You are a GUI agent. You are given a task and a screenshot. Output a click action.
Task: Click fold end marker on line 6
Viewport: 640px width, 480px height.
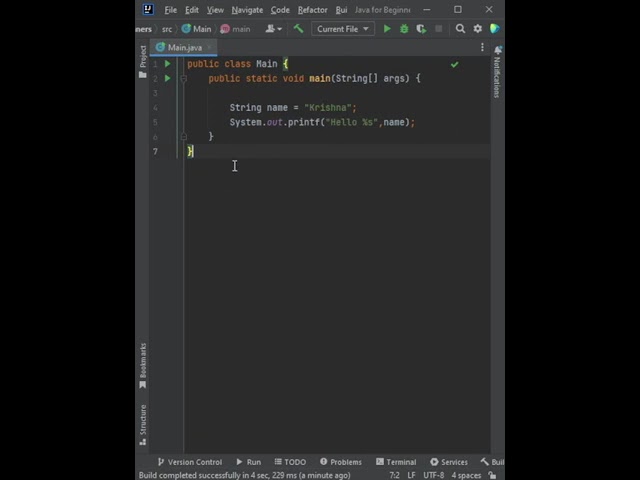[184, 136]
